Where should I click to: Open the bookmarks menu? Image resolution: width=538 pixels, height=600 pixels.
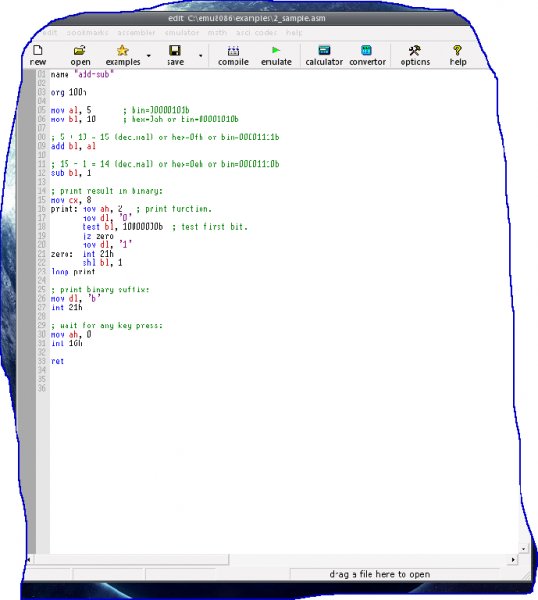[87, 33]
